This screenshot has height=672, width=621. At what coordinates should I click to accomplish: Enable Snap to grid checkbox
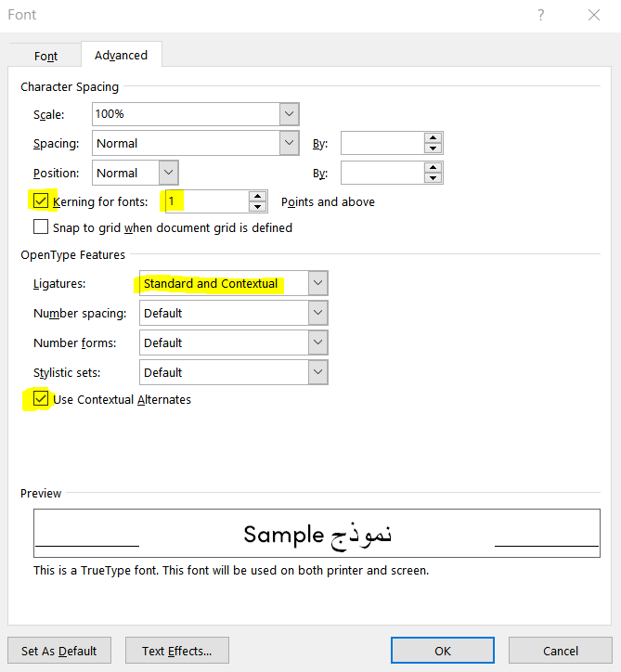pyautogui.click(x=41, y=227)
